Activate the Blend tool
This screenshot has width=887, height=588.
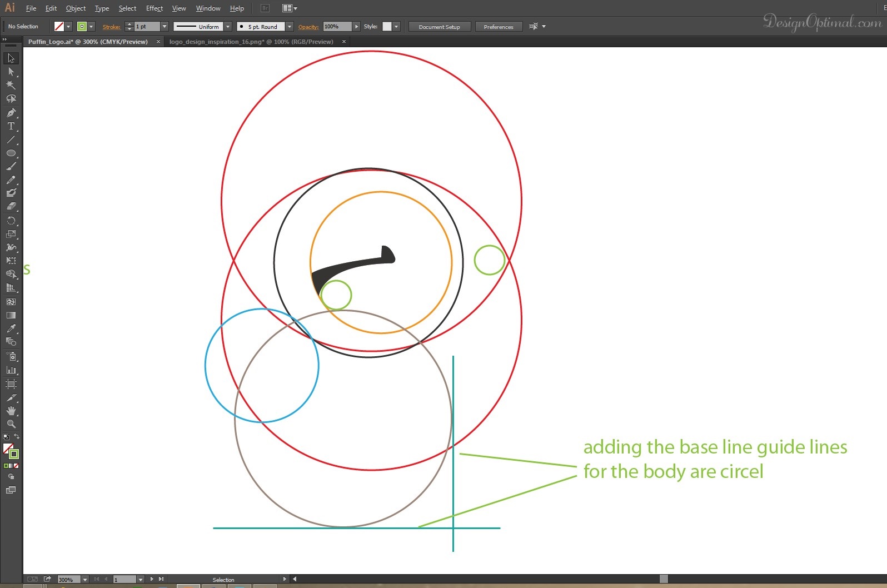pyautogui.click(x=11, y=342)
